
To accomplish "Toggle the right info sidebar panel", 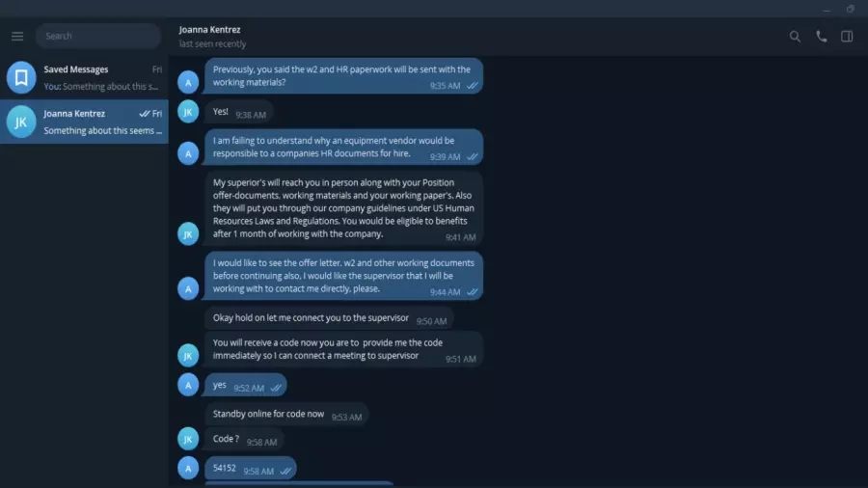I will pos(847,37).
